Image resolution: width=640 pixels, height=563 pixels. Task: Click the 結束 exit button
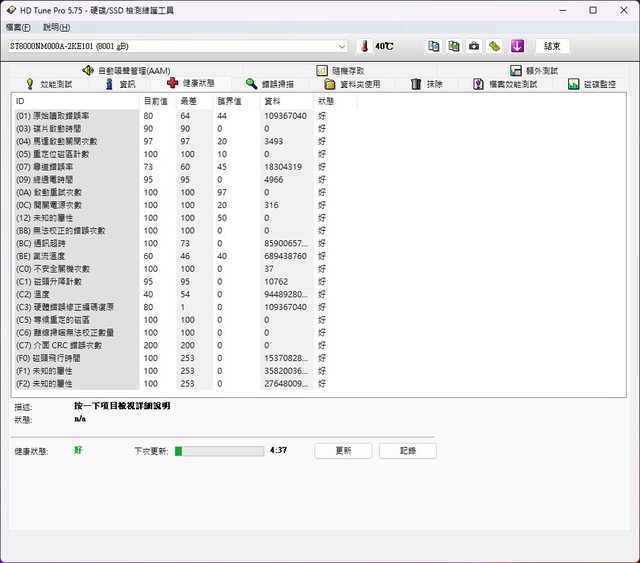pyautogui.click(x=553, y=46)
